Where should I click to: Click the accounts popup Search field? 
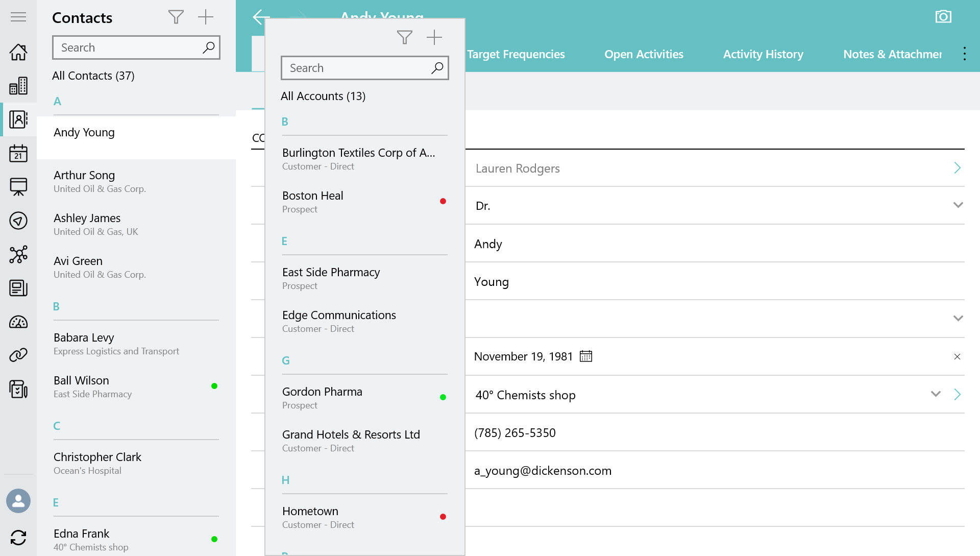(x=357, y=68)
